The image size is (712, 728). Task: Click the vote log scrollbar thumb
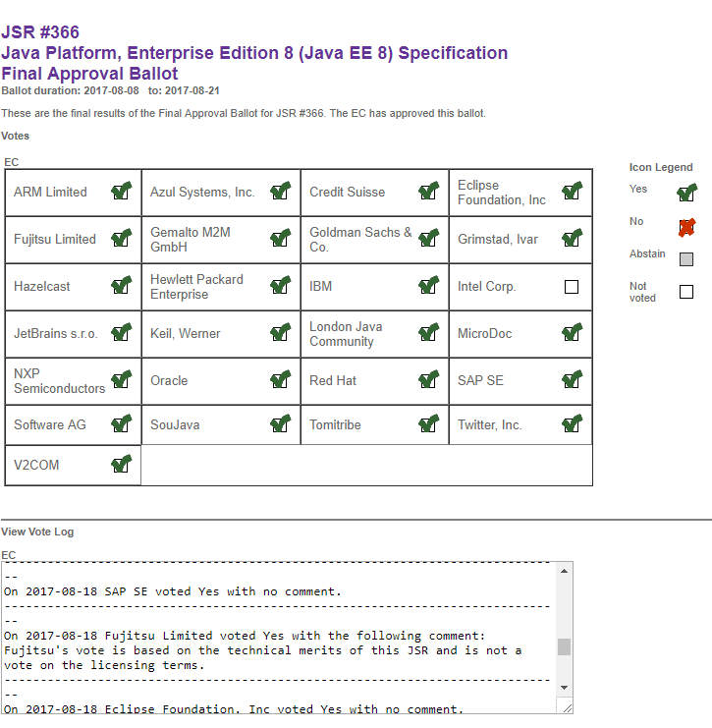[564, 646]
